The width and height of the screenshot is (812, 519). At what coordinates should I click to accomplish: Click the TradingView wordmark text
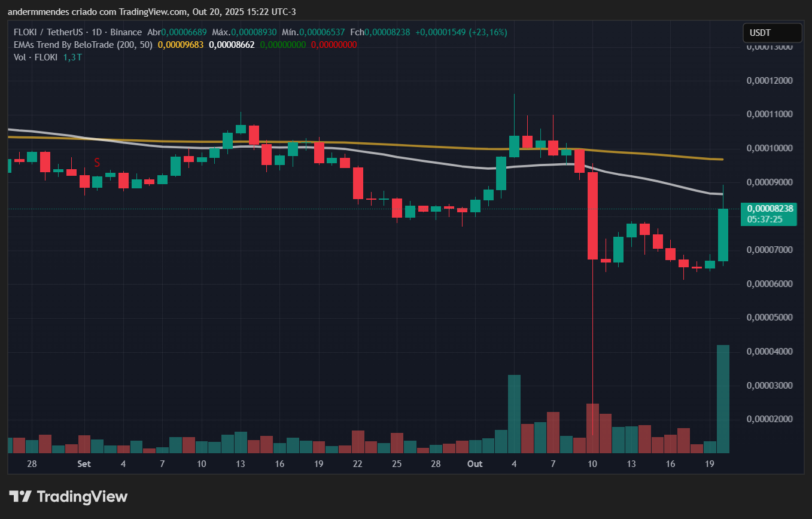coord(82,496)
